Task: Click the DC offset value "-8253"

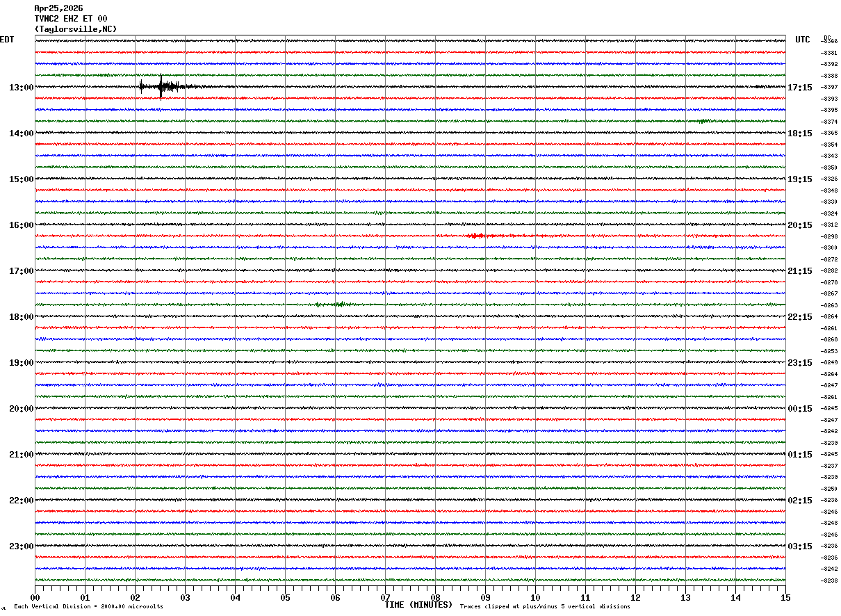Action: [830, 351]
